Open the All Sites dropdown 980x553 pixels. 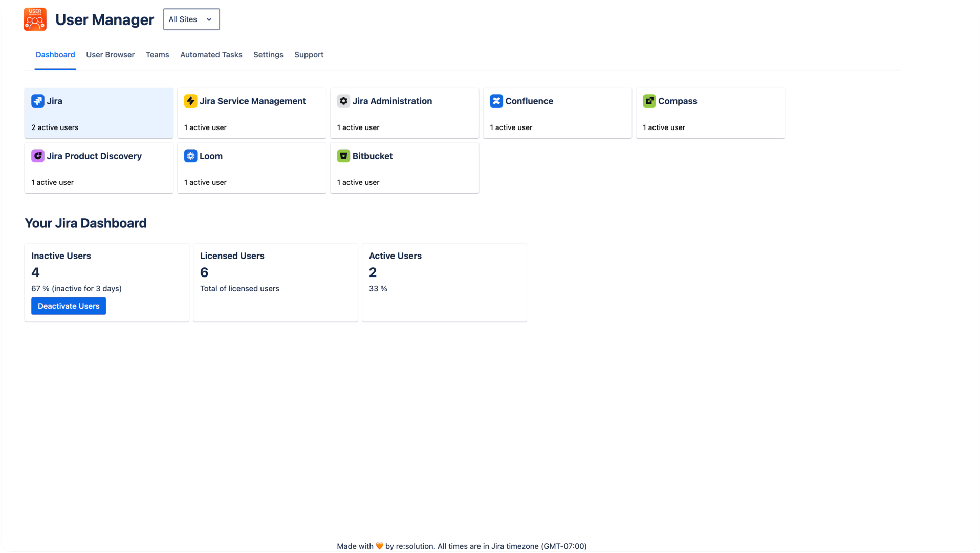coord(191,19)
